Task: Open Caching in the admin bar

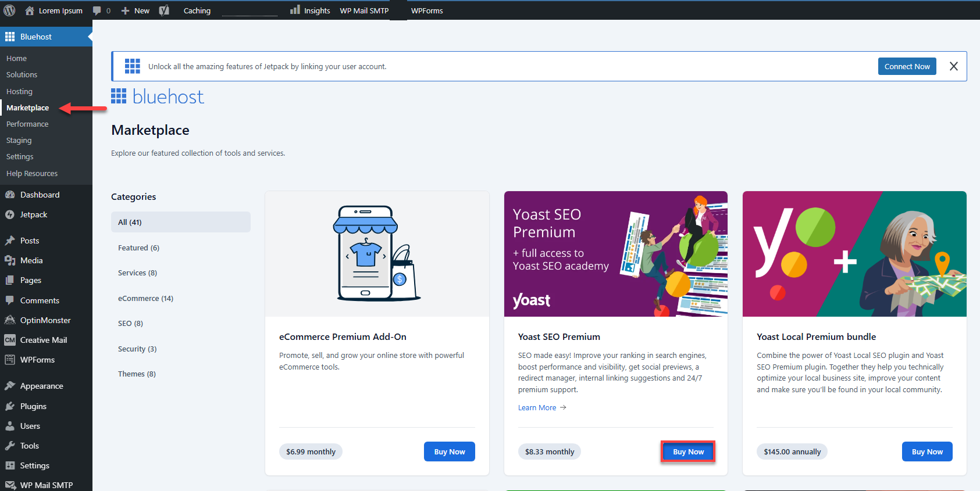Action: (x=197, y=10)
